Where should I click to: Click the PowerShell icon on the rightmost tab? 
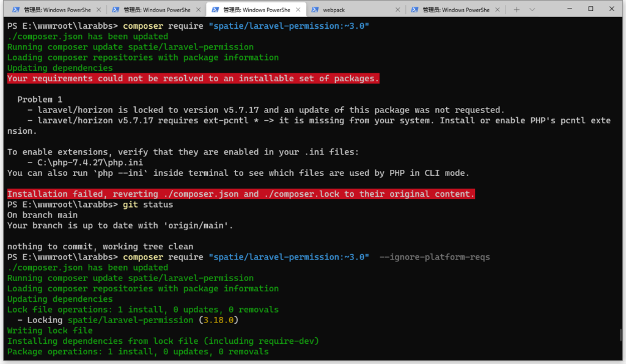416,10
